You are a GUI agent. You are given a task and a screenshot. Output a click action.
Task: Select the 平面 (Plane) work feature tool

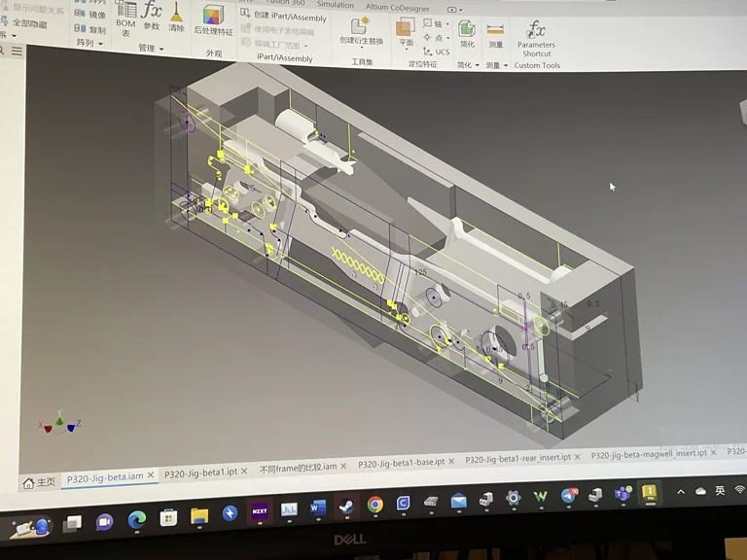406,32
